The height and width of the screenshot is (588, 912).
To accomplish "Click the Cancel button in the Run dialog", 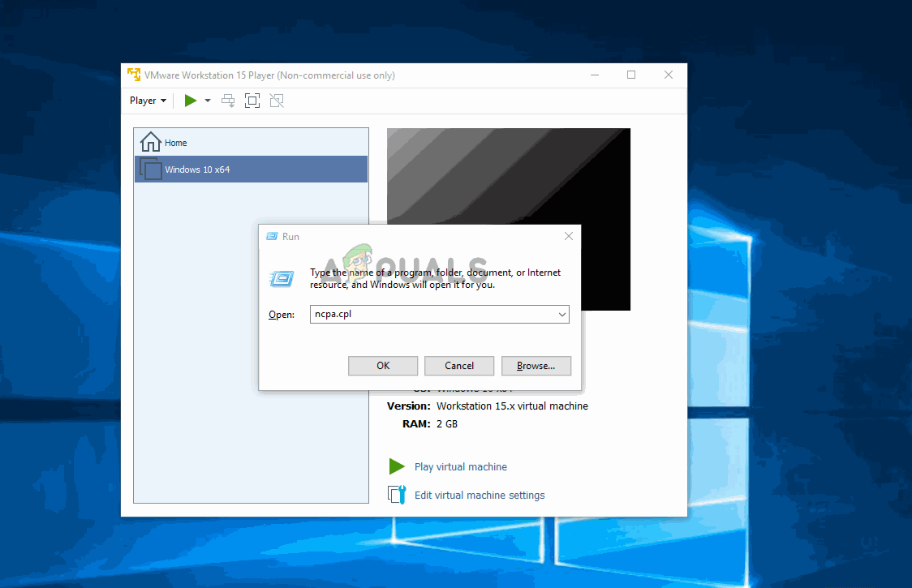I will click(459, 366).
